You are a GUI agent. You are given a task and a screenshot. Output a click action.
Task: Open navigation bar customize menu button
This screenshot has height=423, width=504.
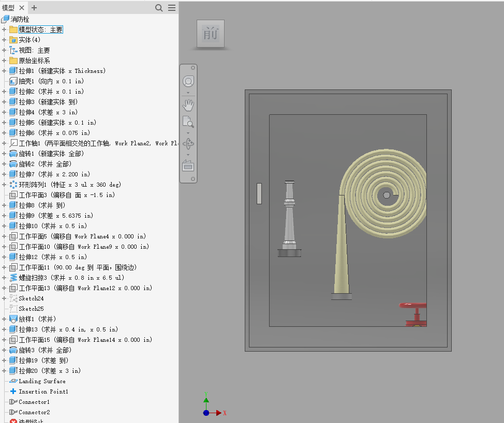(193, 179)
